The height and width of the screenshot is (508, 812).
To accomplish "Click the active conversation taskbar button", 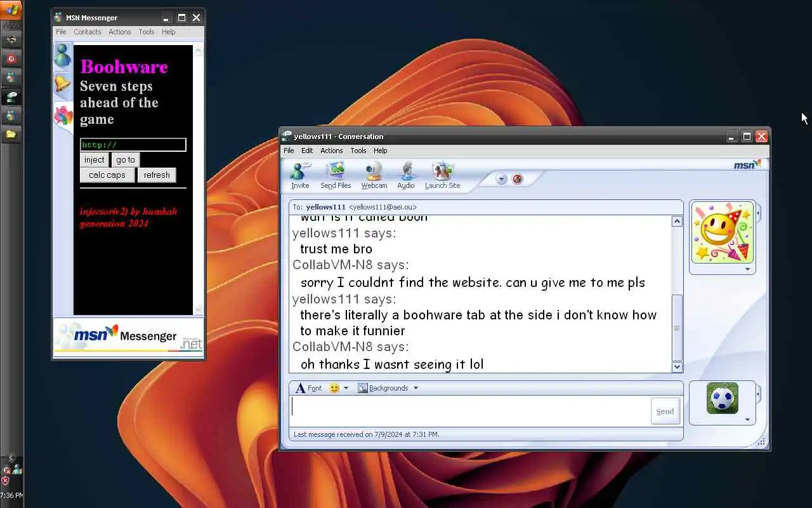I will tap(11, 97).
